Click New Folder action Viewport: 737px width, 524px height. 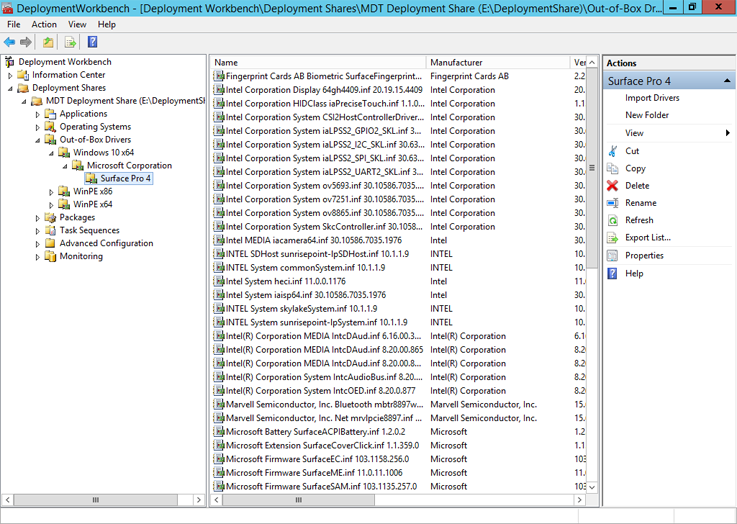pyautogui.click(x=647, y=115)
